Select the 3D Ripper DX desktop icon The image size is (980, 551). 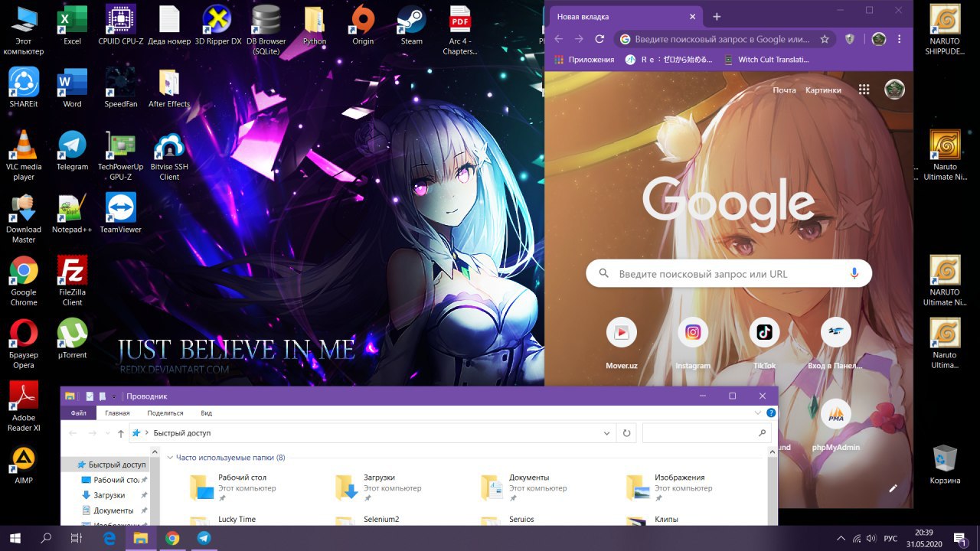coord(218,26)
